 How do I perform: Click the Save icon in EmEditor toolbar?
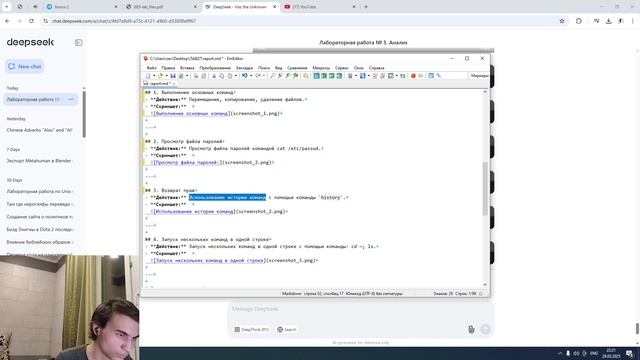coord(173,76)
